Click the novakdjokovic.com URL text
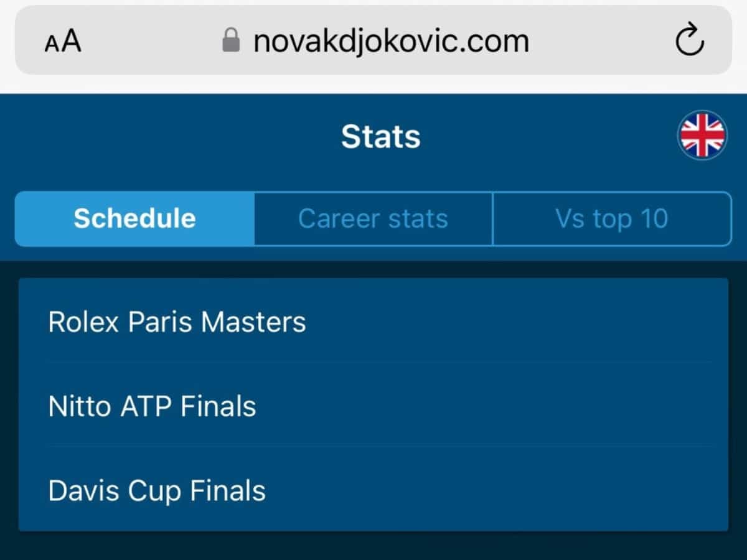This screenshot has width=747, height=560. click(391, 42)
